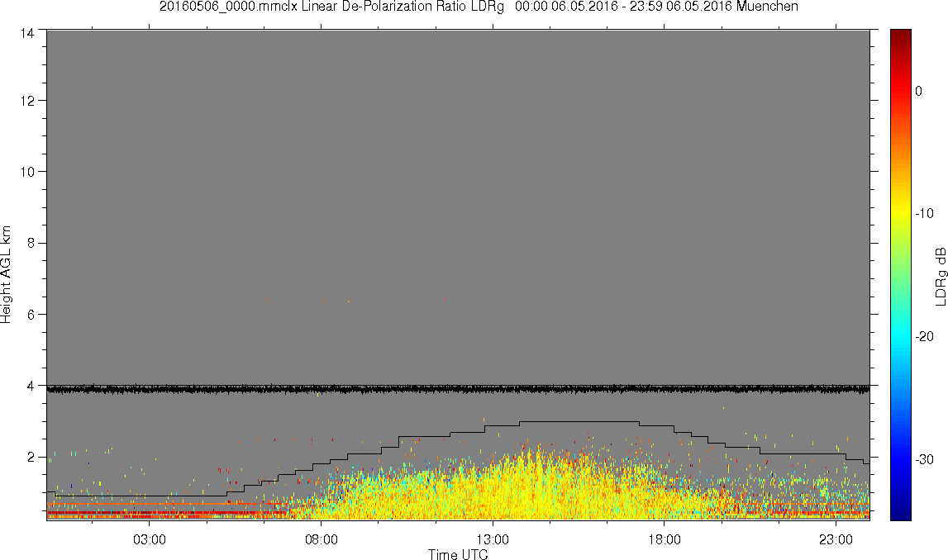Click the plot title text at top

click(479, 7)
